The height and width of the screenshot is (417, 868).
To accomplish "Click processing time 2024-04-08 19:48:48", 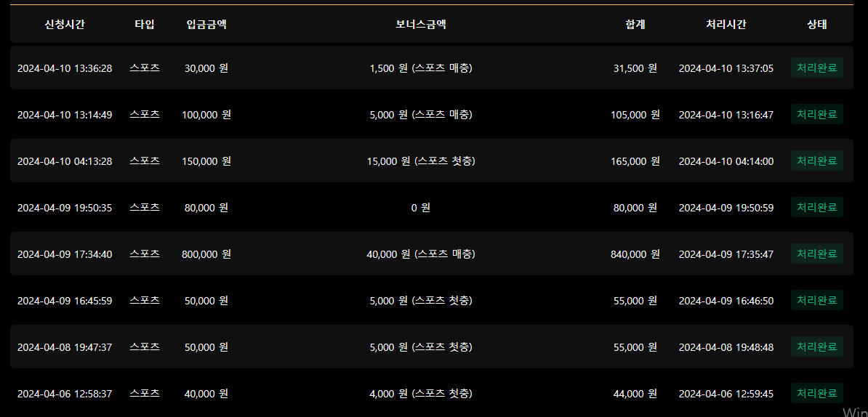I will point(726,347).
